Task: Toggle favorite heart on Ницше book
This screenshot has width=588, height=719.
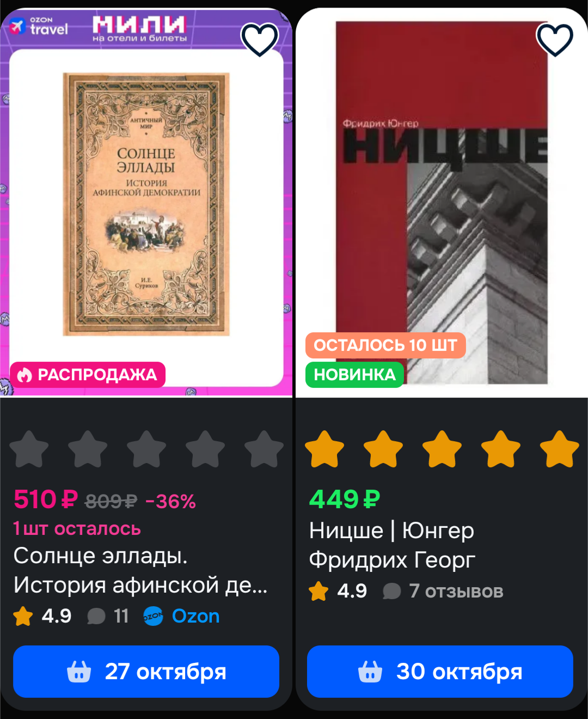Action: pos(555,39)
